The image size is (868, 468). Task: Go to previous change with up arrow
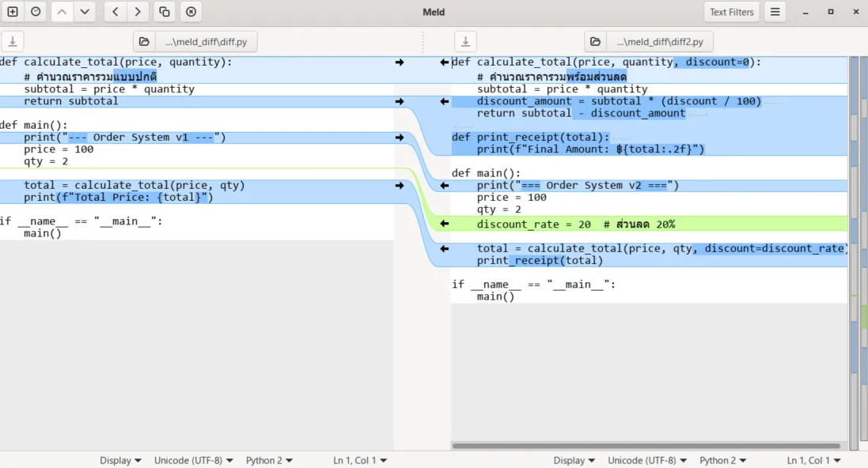click(62, 12)
